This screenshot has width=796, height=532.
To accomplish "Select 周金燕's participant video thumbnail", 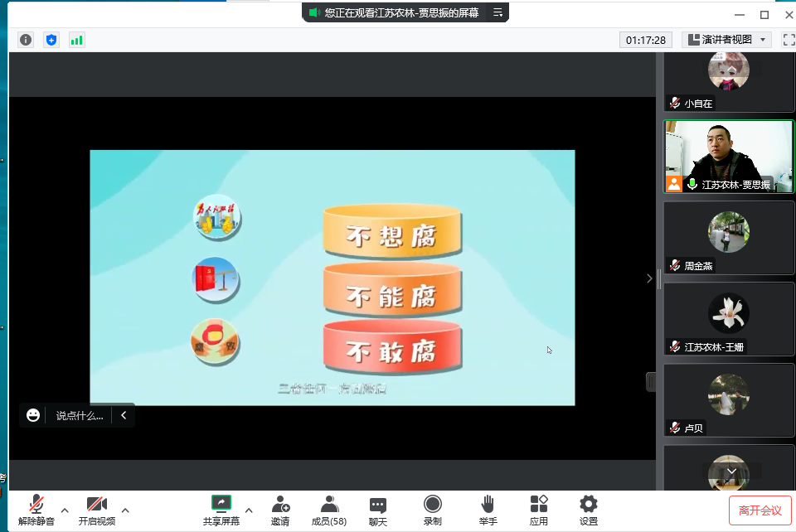I will click(729, 237).
